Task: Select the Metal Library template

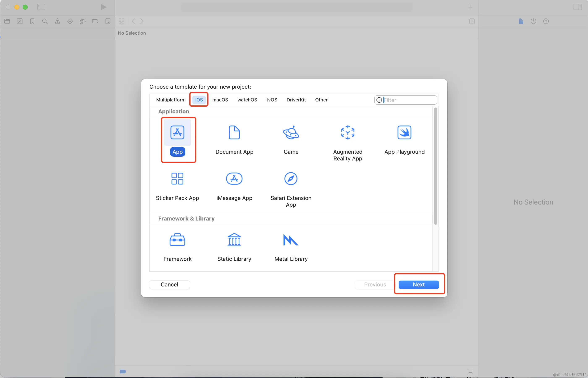Action: click(291, 240)
